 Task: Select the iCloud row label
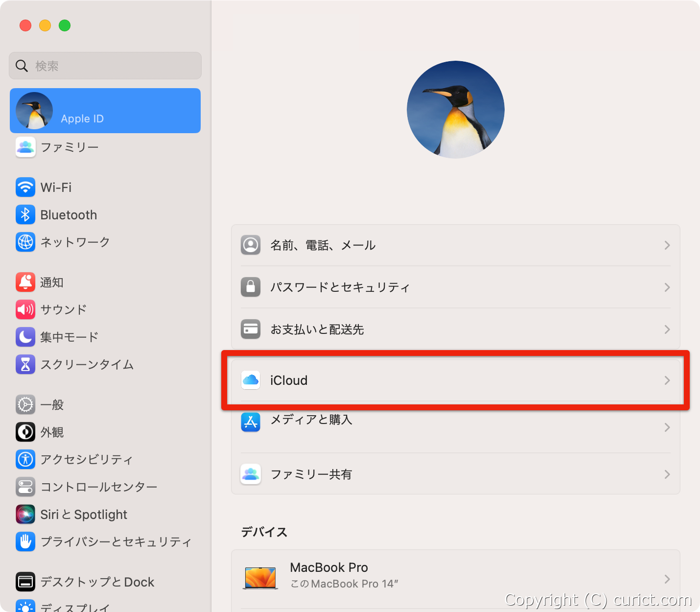point(289,380)
